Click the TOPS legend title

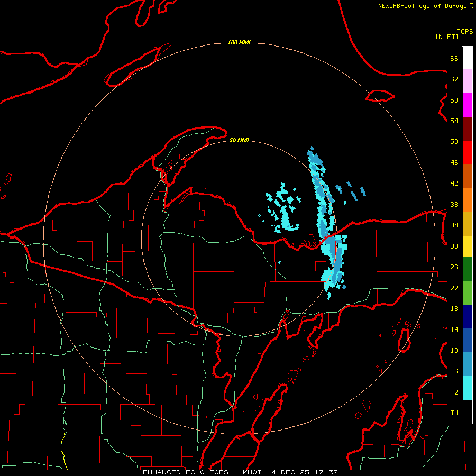pyautogui.click(x=465, y=32)
